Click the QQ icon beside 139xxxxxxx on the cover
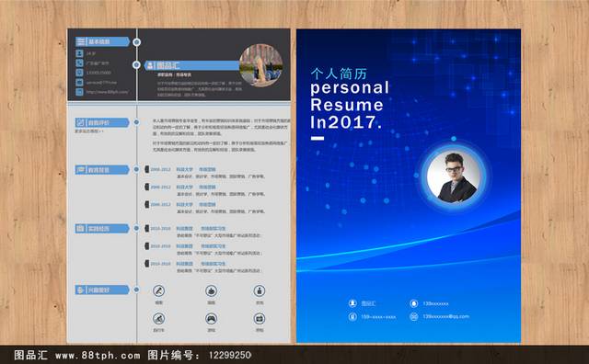The height and width of the screenshot is (364, 589). [413, 303]
